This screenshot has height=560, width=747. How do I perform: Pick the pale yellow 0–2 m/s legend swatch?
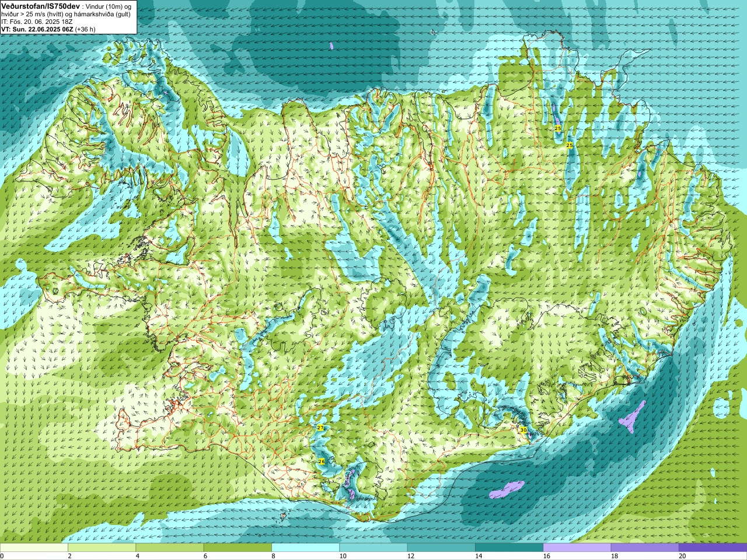pyautogui.click(x=34, y=548)
